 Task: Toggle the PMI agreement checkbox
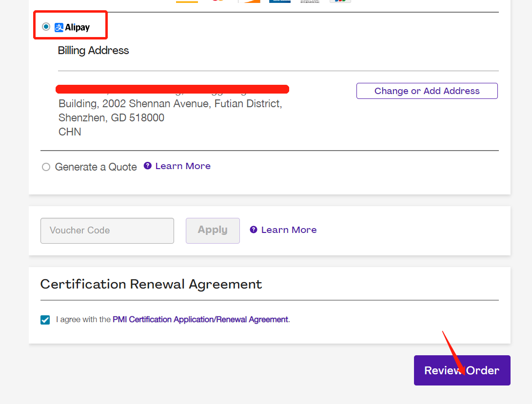tap(45, 320)
